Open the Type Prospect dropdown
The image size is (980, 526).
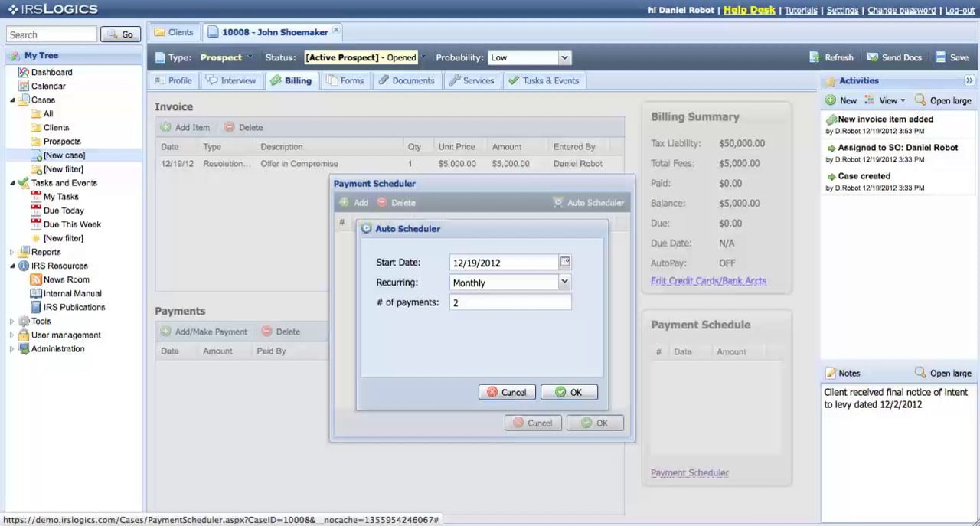225,57
